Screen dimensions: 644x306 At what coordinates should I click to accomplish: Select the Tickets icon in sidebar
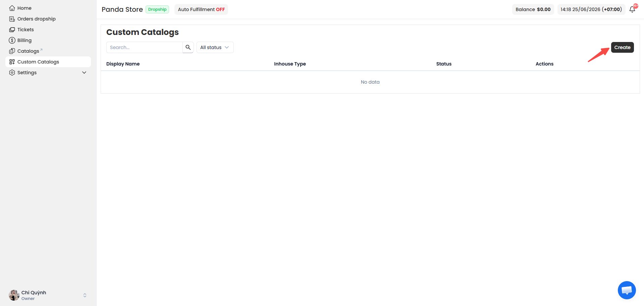(x=12, y=30)
